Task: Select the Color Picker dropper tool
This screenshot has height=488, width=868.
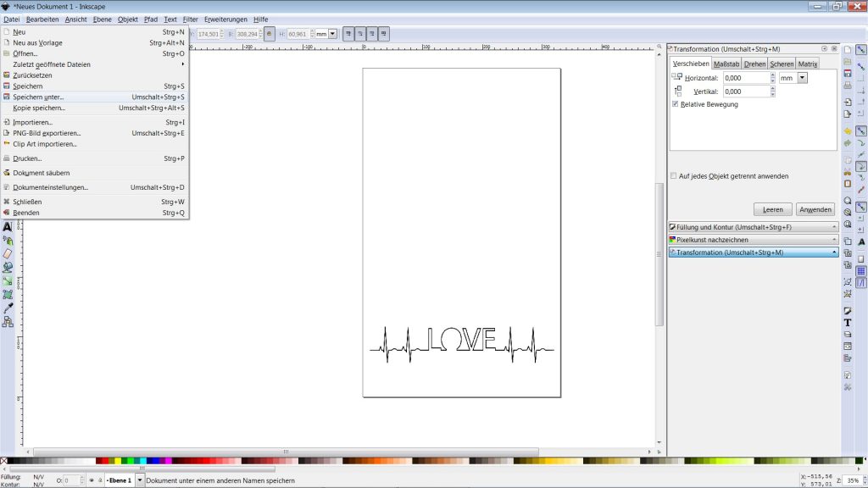Action: coord(8,308)
